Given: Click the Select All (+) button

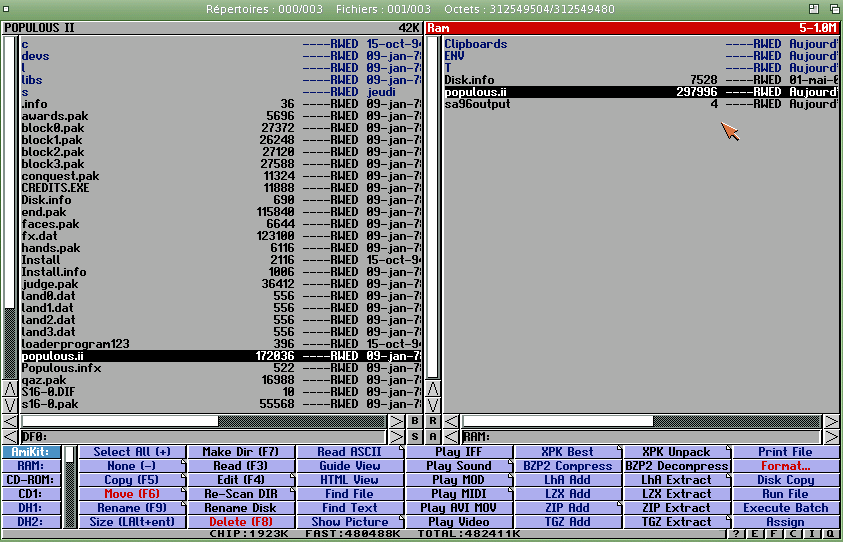Looking at the screenshot, I should click(132, 452).
